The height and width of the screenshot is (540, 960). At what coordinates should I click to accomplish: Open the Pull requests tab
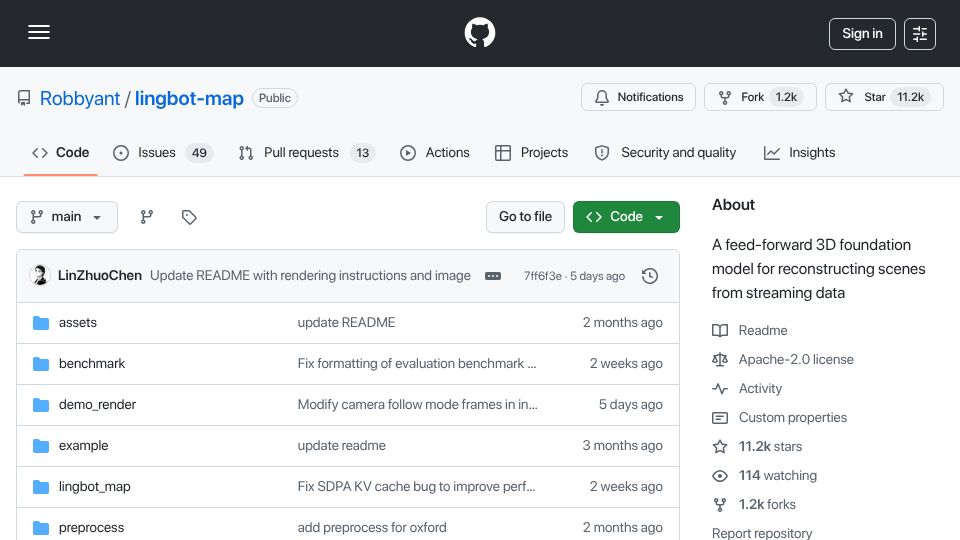pos(307,152)
